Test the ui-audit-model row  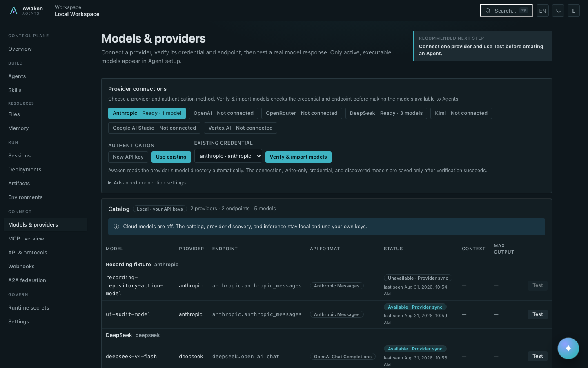point(537,314)
